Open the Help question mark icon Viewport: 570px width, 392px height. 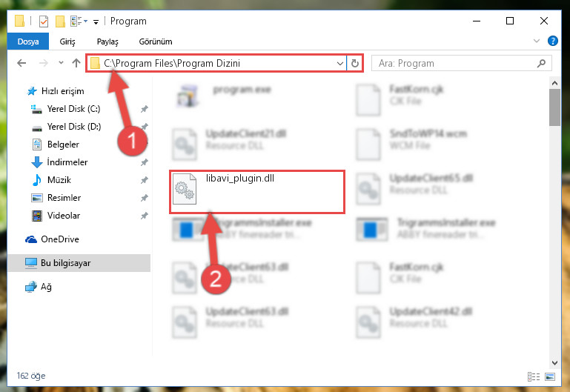552,41
